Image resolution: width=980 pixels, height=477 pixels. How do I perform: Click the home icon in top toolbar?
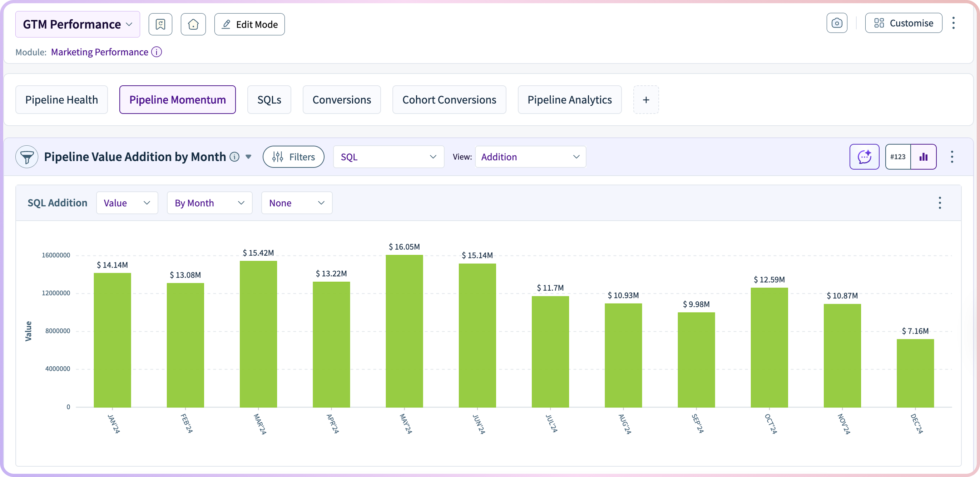193,24
